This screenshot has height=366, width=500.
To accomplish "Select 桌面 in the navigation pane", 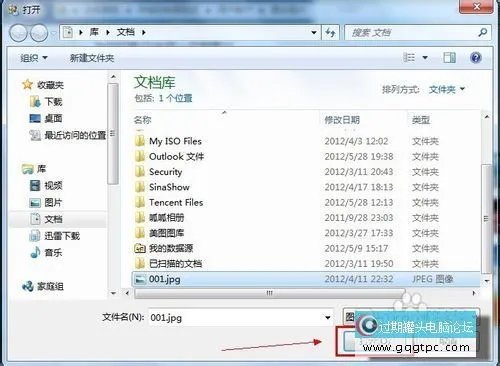I will (53, 118).
